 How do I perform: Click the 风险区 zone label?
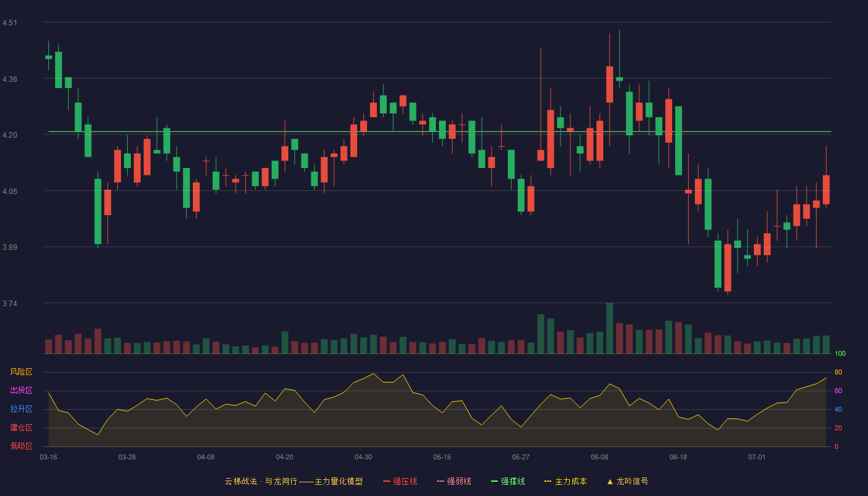(21, 372)
